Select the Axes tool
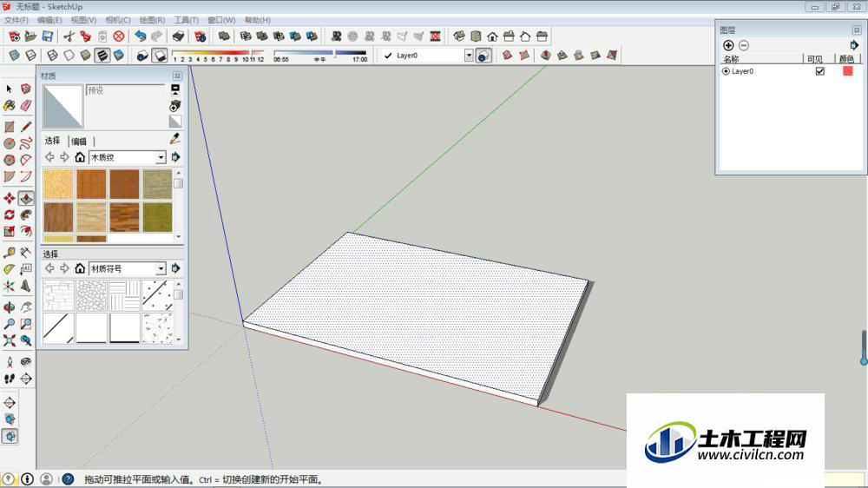 [9, 286]
